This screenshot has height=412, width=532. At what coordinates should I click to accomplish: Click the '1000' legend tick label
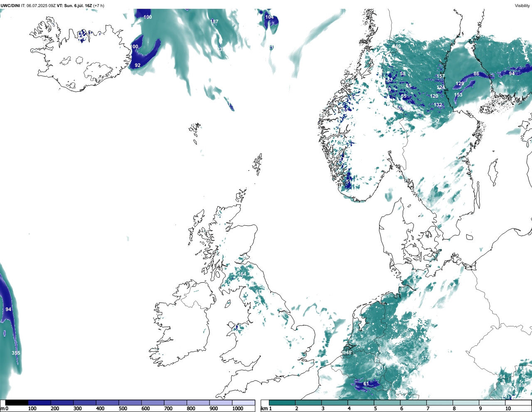238,409
